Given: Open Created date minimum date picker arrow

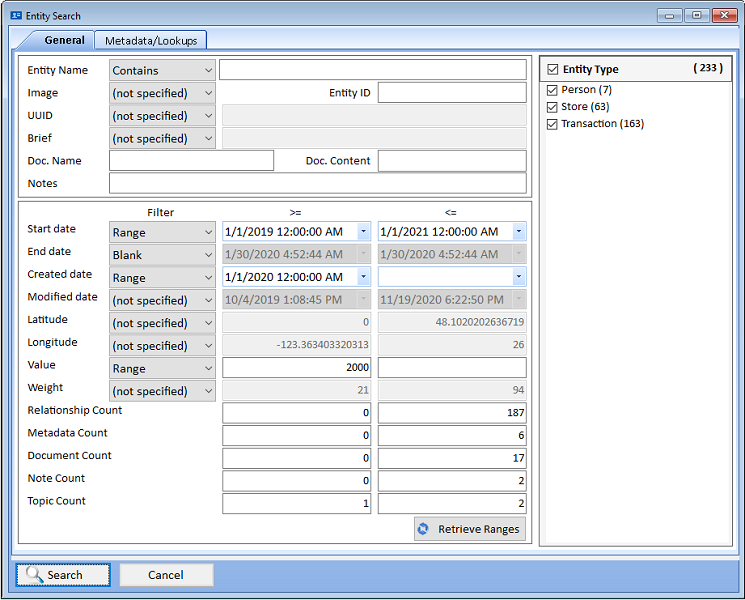Looking at the screenshot, I should tap(363, 276).
